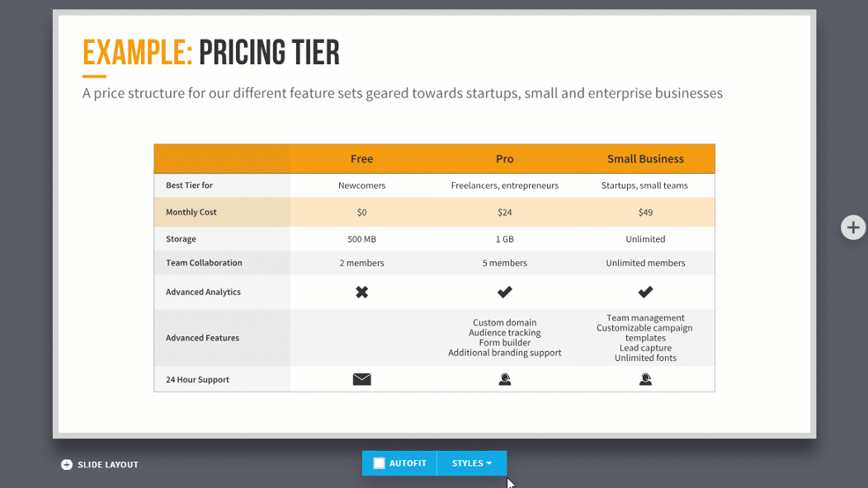868x488 pixels.
Task: Click the slide title Example: Pricing Tier
Action: coord(211,53)
